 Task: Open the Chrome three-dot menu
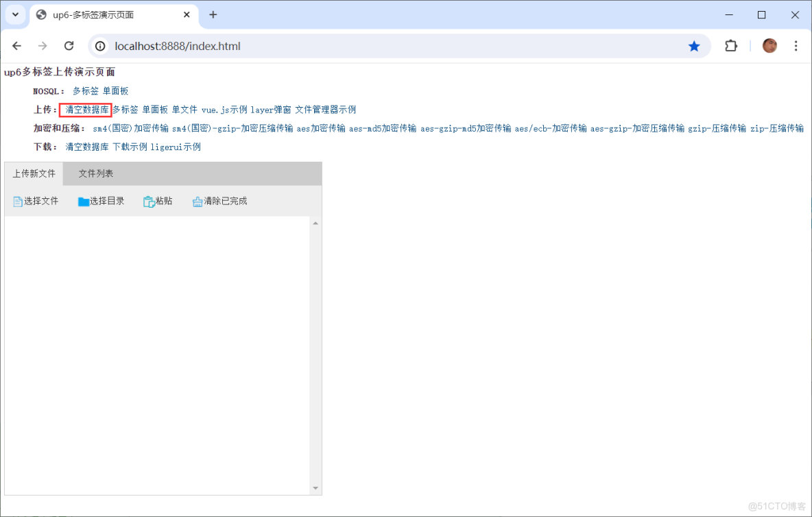[796, 45]
